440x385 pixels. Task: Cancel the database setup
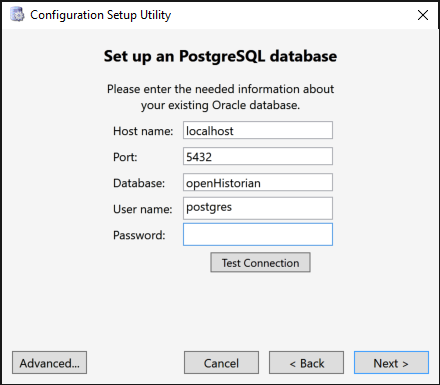click(x=221, y=363)
